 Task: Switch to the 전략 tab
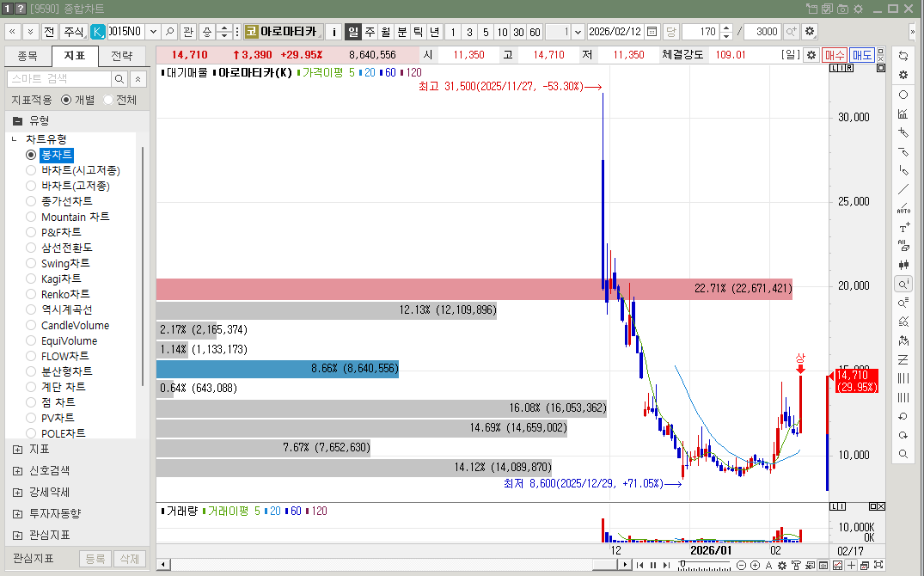point(122,56)
